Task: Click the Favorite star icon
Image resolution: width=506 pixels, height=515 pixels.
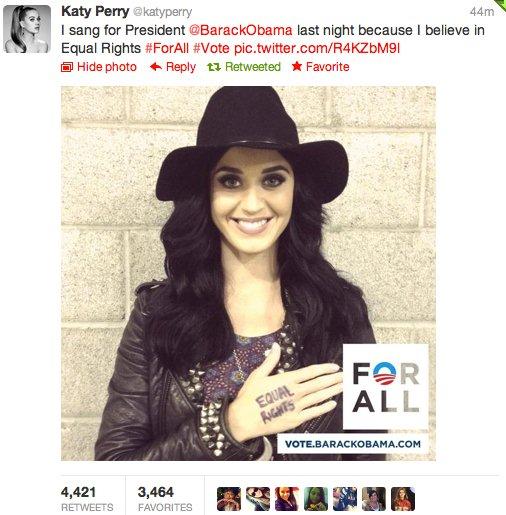Action: pyautogui.click(x=297, y=67)
